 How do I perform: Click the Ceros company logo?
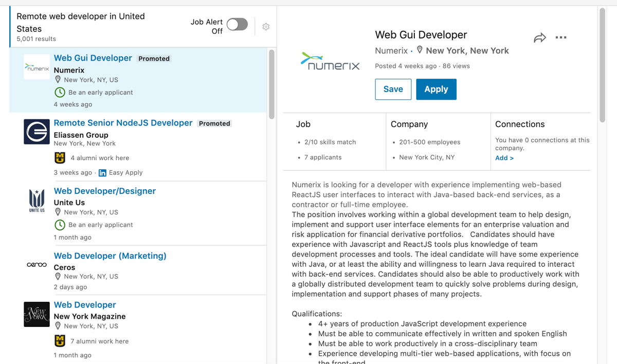[x=37, y=264]
